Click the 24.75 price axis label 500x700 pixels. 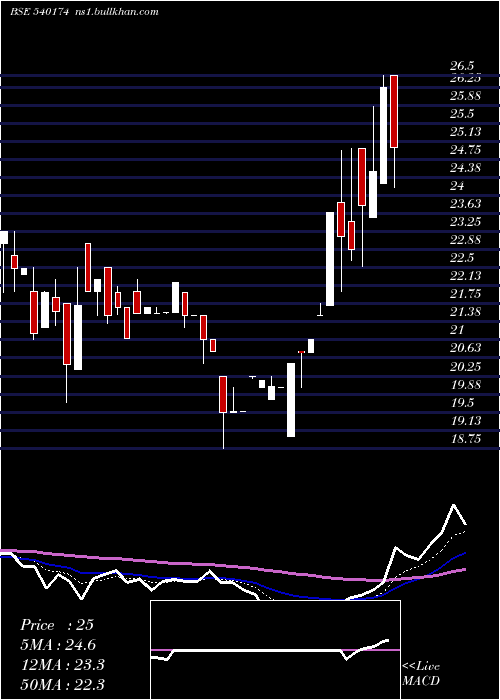465,150
